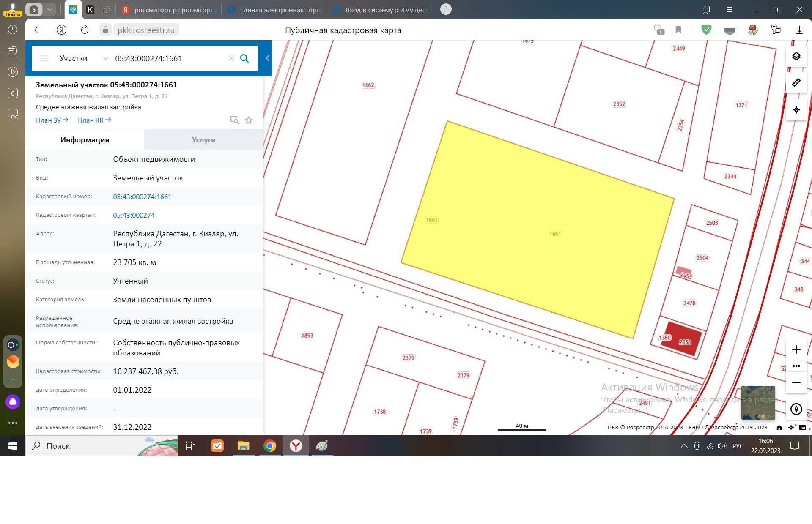Select the Информация tab
This screenshot has height=524, width=812.
(x=85, y=140)
